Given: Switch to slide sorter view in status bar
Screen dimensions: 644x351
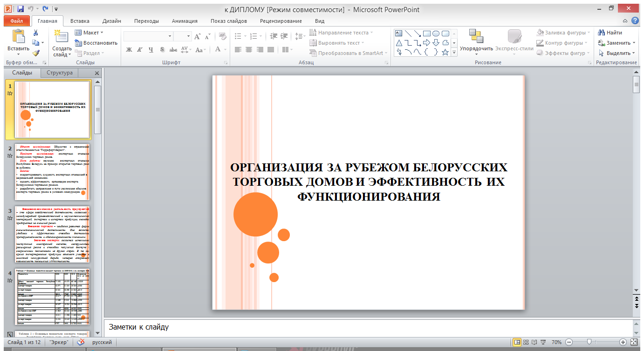Looking at the screenshot, I should point(526,342).
